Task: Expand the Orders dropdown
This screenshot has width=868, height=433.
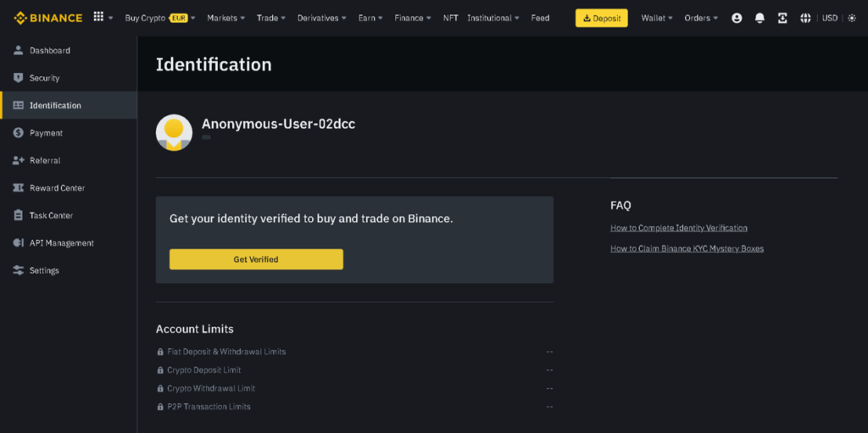Action: (x=701, y=18)
